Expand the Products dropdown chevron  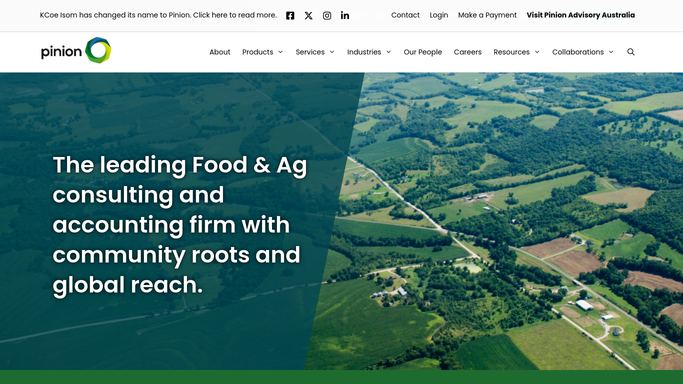click(281, 52)
